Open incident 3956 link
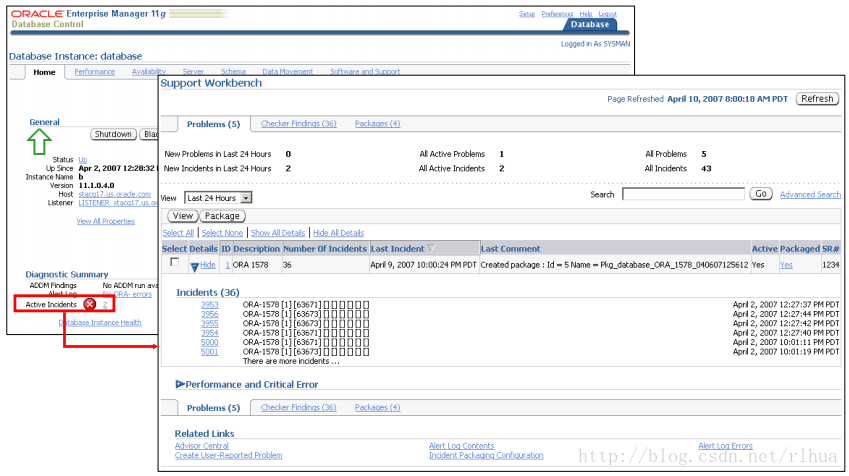This screenshot has height=476, width=849. click(x=210, y=314)
